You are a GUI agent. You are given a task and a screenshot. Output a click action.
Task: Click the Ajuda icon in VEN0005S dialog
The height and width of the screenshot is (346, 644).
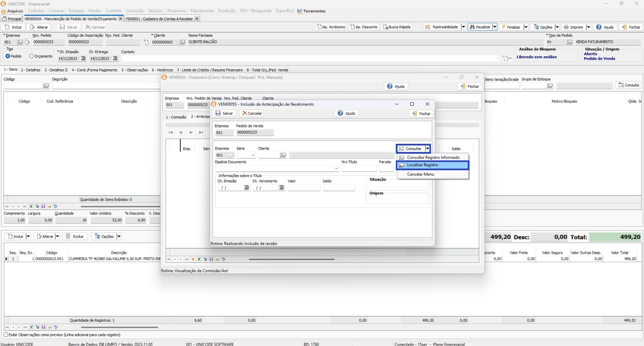tap(340, 113)
